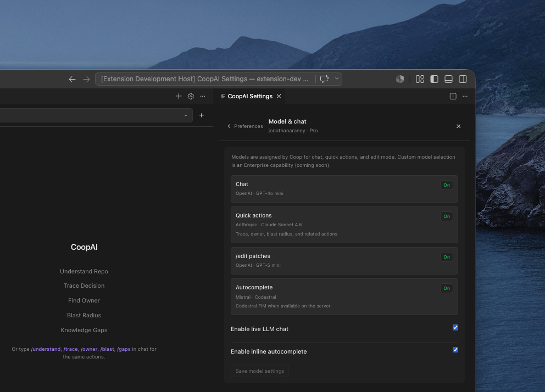545x392 pixels.
Task: Switch to the CoopAI Settings tab
Action: [x=249, y=96]
